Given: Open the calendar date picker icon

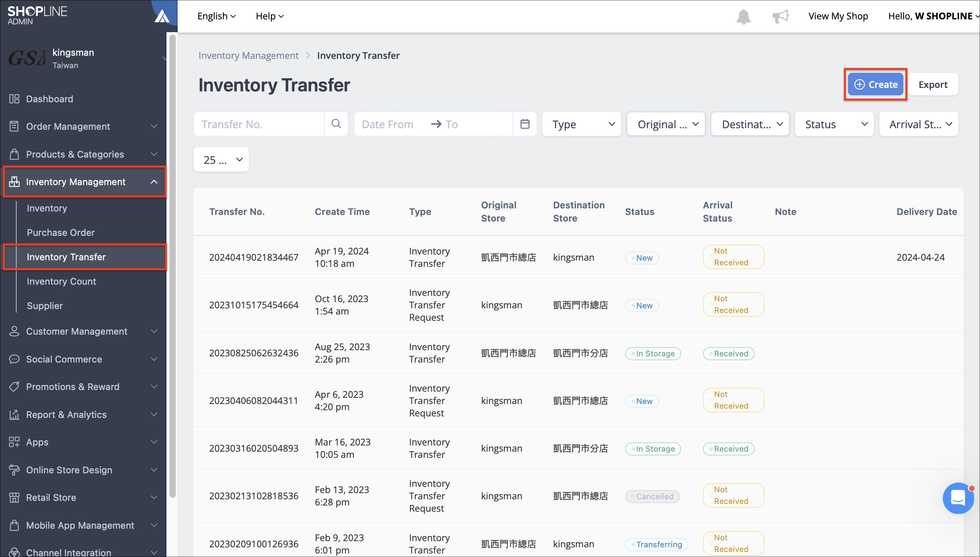Looking at the screenshot, I should [x=525, y=124].
